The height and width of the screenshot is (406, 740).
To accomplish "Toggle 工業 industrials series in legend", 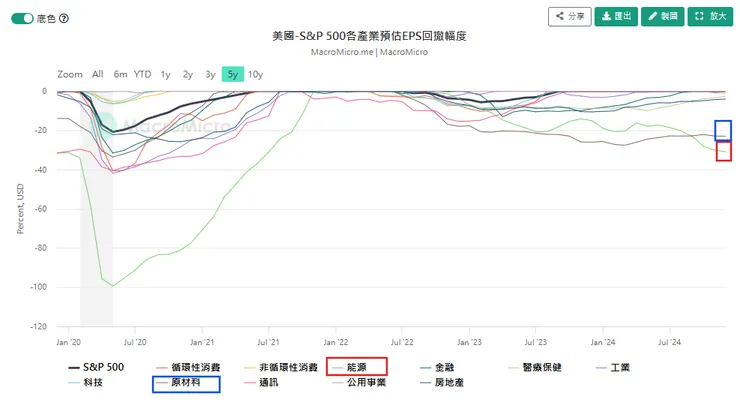I will click(613, 367).
